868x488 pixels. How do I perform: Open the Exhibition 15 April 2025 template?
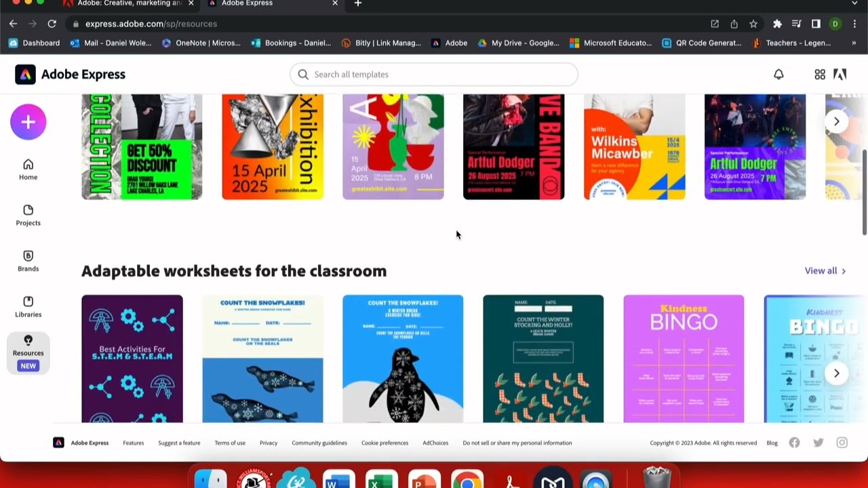coord(273,147)
